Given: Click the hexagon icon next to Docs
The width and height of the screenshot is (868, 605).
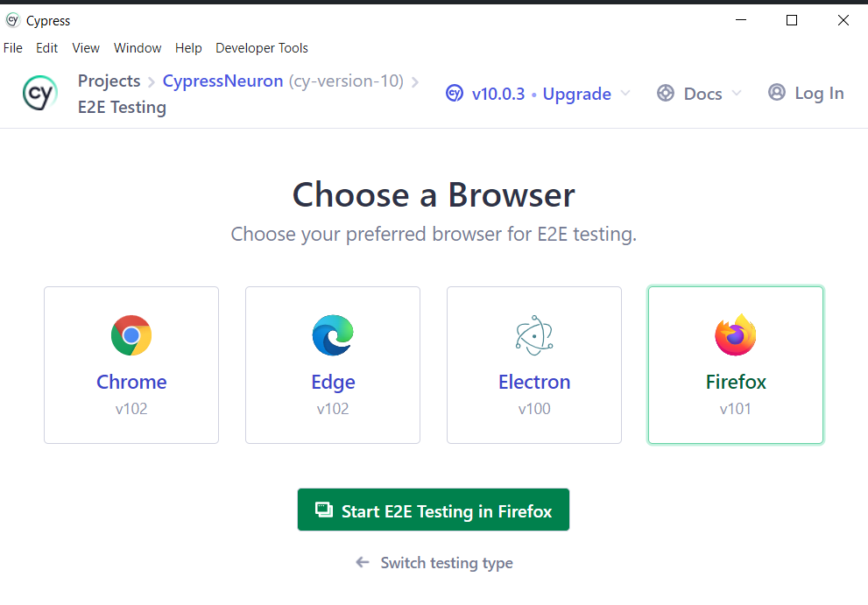Looking at the screenshot, I should (666, 93).
